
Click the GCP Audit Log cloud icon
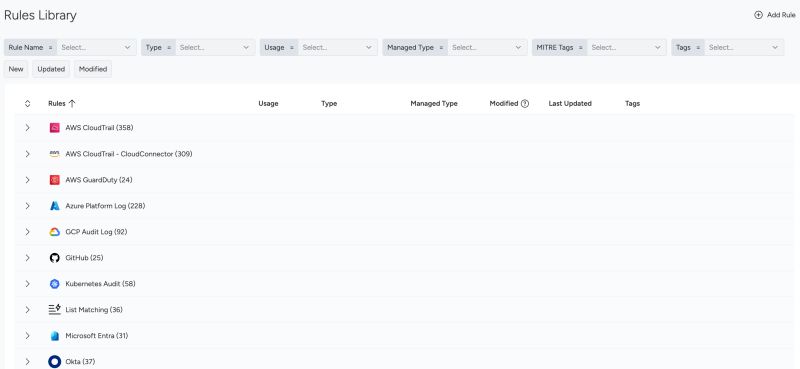[x=55, y=232]
